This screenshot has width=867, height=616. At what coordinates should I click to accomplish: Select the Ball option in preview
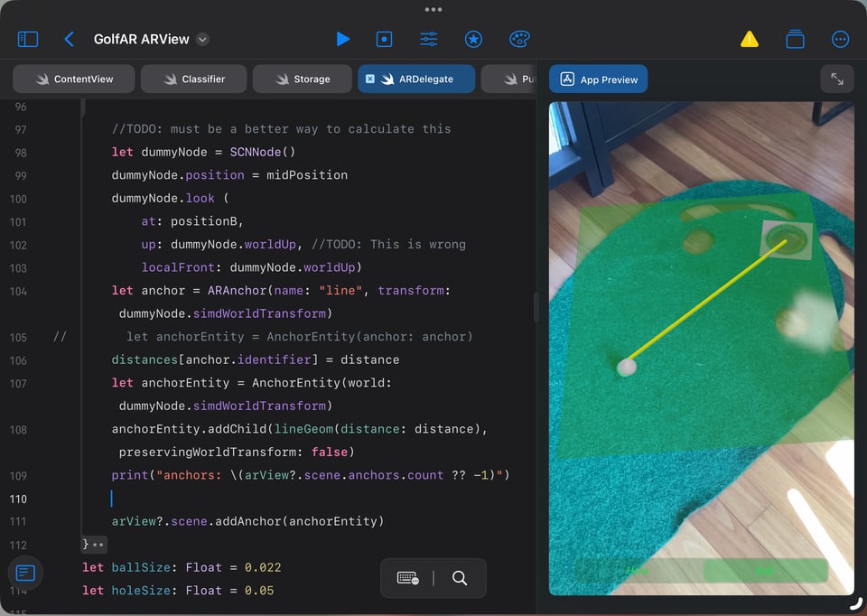click(765, 571)
